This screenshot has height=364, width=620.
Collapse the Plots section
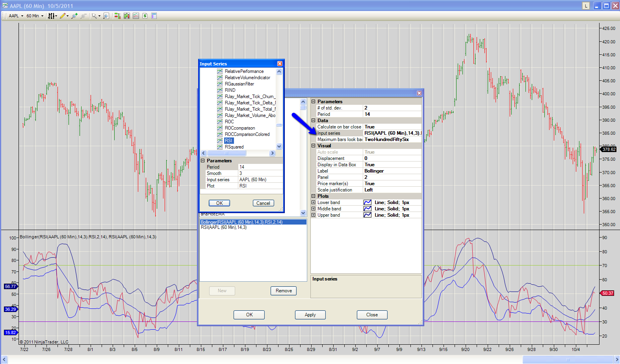(x=314, y=196)
